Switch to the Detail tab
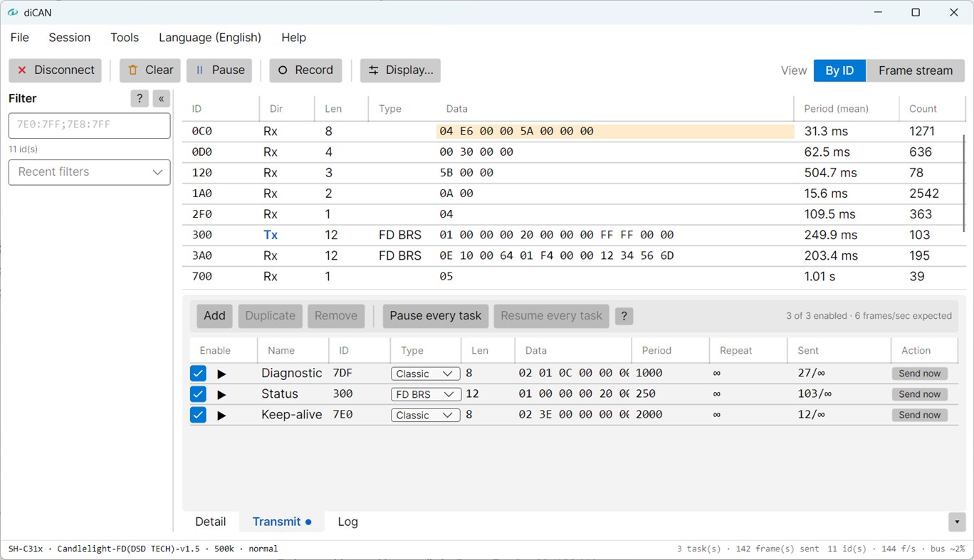The image size is (974, 560). pos(211,522)
